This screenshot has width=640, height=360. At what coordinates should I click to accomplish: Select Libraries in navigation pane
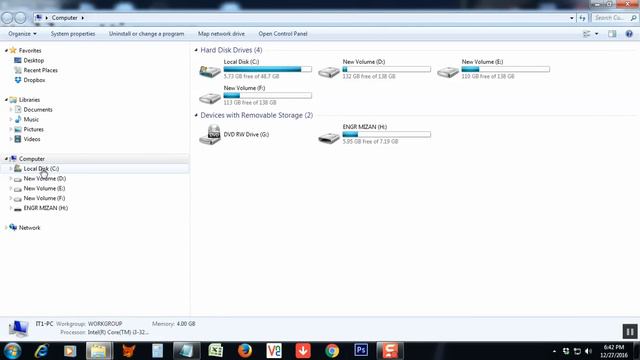click(x=29, y=100)
